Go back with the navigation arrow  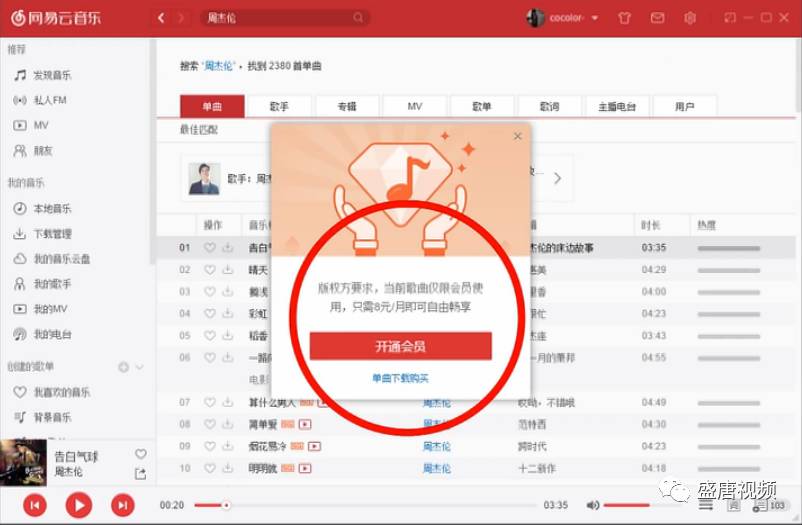pos(161,18)
